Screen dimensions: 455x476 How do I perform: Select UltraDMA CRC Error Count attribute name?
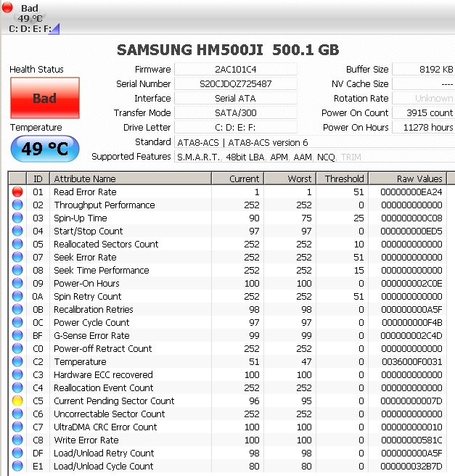(105, 427)
